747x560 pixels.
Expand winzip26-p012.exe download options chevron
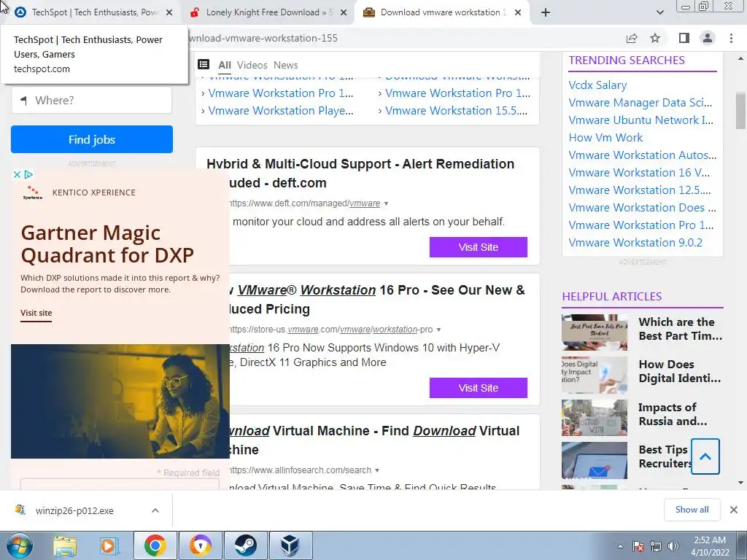click(155, 510)
